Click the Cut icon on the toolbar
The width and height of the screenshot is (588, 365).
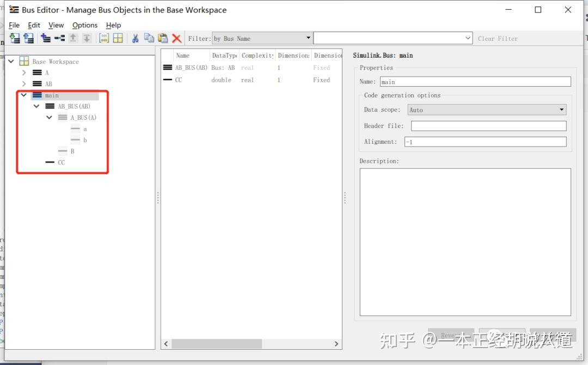[x=135, y=38]
